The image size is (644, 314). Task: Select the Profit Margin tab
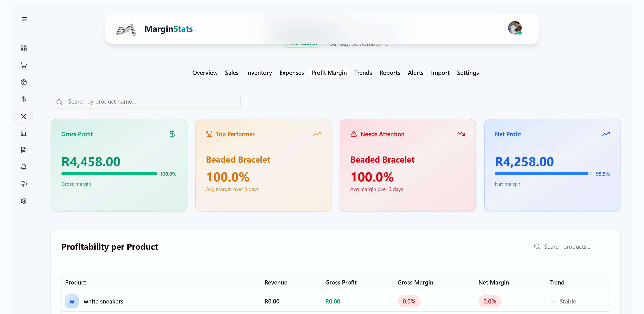click(329, 73)
